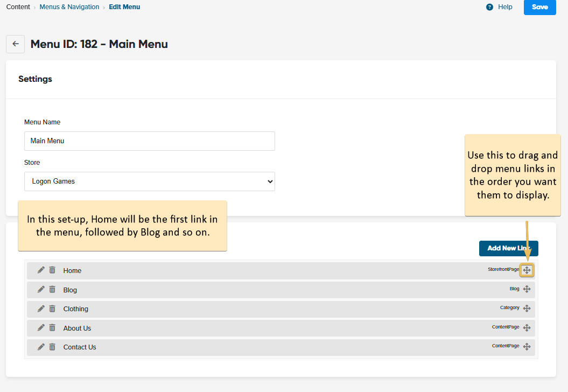Click the Menu Name input field
The image size is (568, 392).
150,141
